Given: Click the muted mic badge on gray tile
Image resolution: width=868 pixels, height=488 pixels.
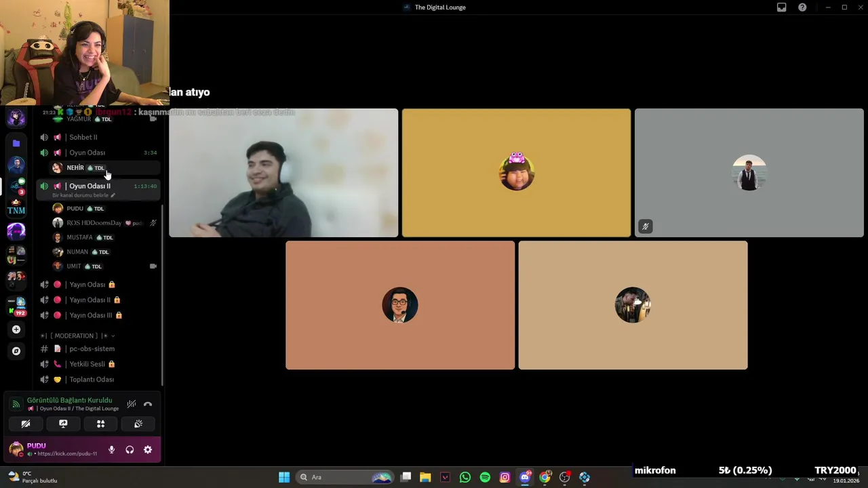Looking at the screenshot, I should (645, 226).
